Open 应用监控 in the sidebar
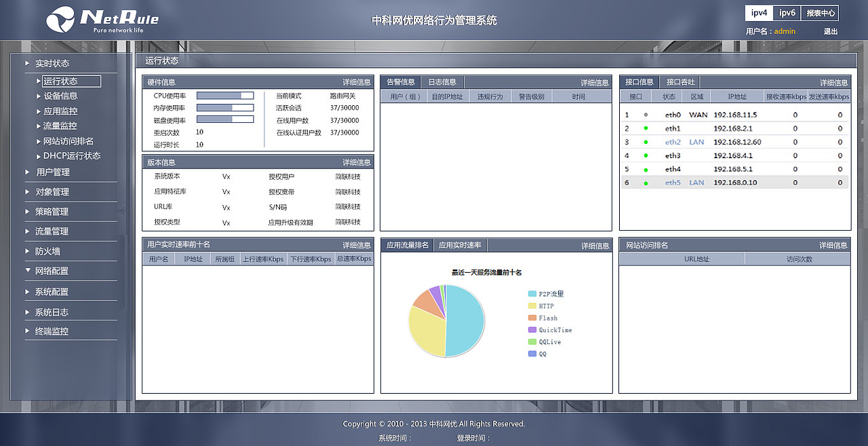 [x=60, y=111]
